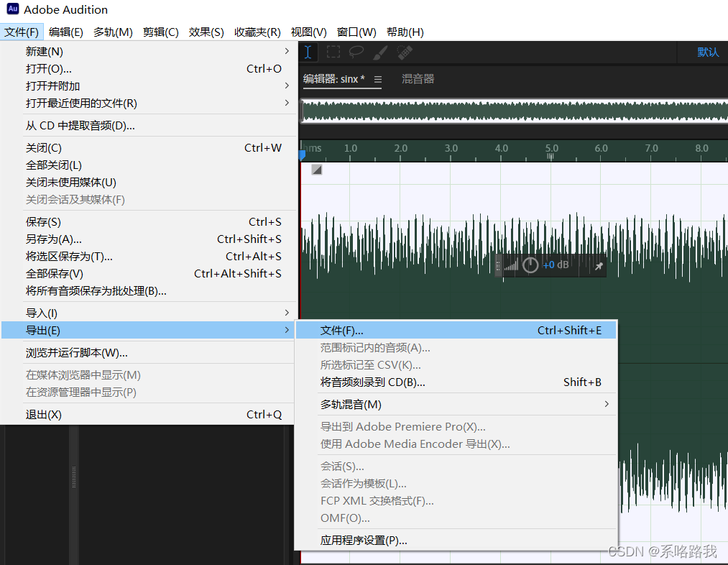Open the Effects menu (效果)
Viewport: 728px width, 565px height.
pyautogui.click(x=206, y=32)
